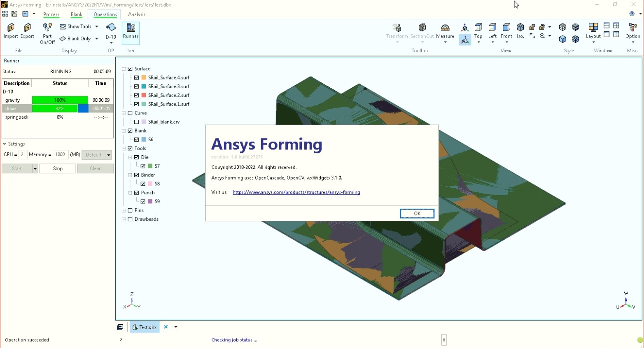Click the help icon at top right
The height and width of the screenshot is (348, 644).
pos(632,14)
